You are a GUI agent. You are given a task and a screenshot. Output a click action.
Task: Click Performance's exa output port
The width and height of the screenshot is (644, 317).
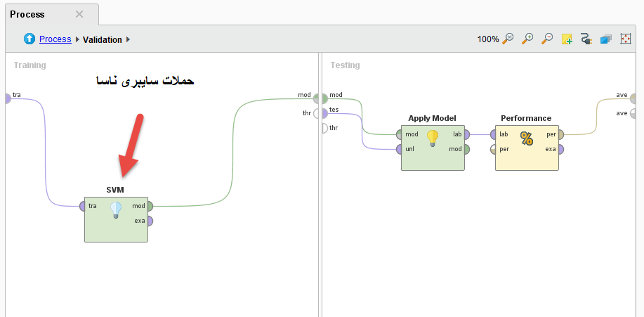tap(560, 149)
